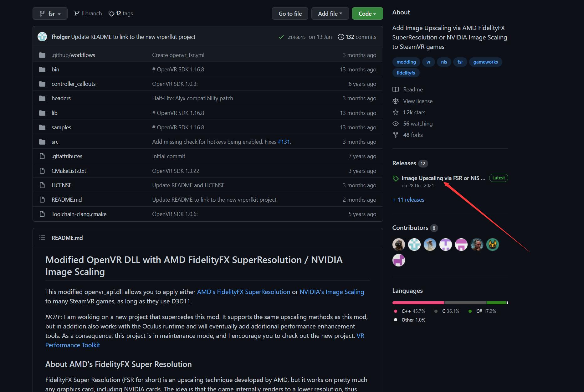Jump to Readme in About sidebar
The width and height of the screenshot is (584, 392).
pos(408,90)
